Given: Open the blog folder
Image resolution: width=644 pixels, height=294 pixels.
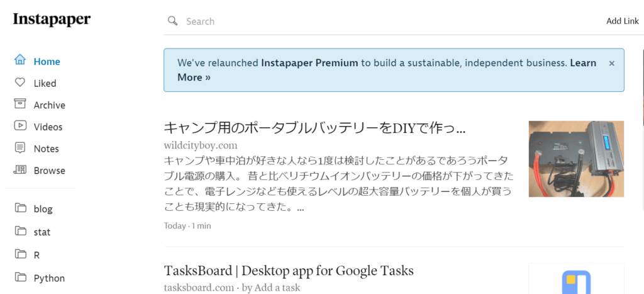Looking at the screenshot, I should click(43, 209).
